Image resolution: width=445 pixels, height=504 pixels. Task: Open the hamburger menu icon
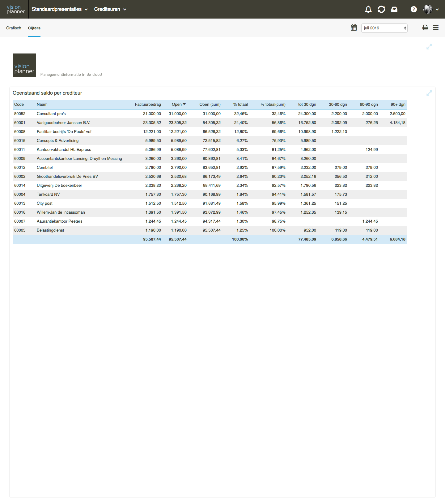pyautogui.click(x=436, y=28)
